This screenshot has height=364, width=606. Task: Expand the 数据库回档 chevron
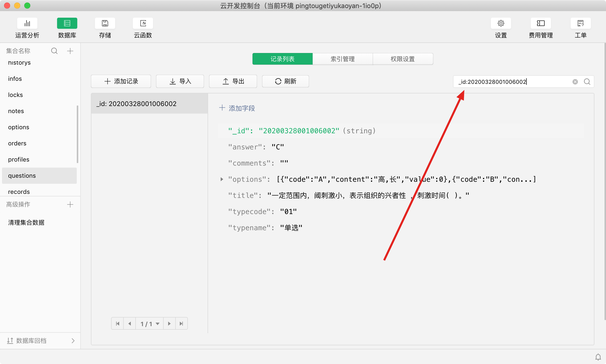pos(73,341)
